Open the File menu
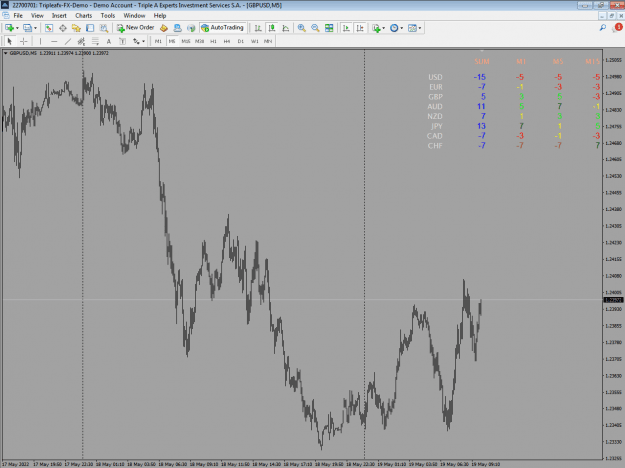 [x=18, y=16]
